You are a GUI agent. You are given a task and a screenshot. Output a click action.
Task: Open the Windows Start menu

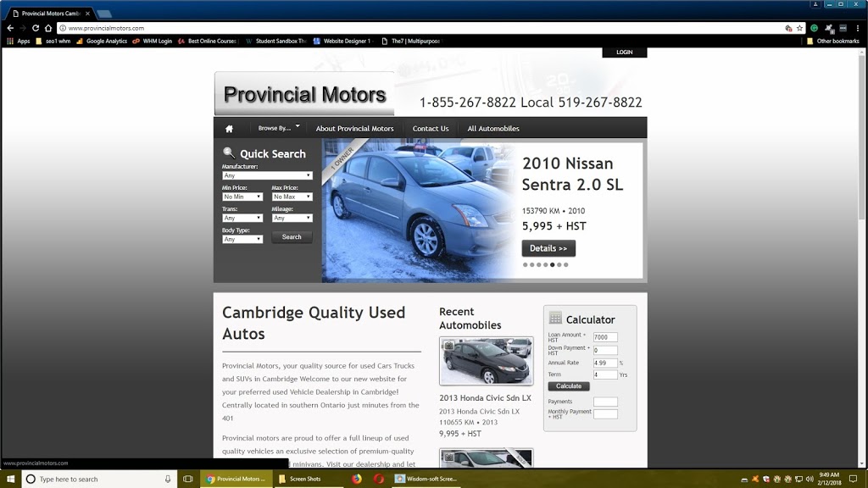[10, 480]
